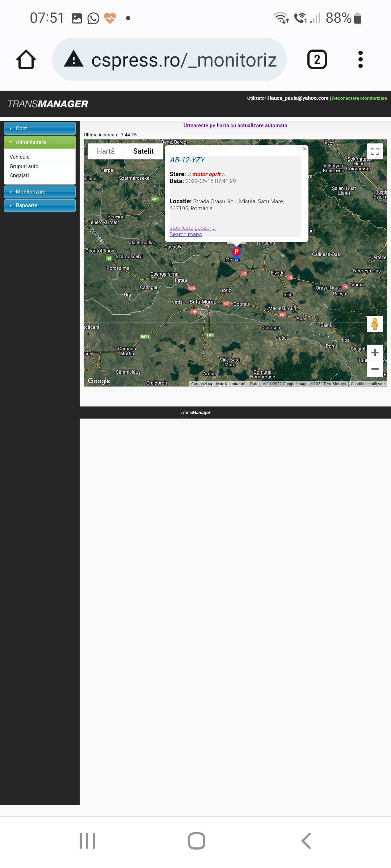Zoom in the map with plus button
The height and width of the screenshot is (868, 391).
tap(375, 353)
